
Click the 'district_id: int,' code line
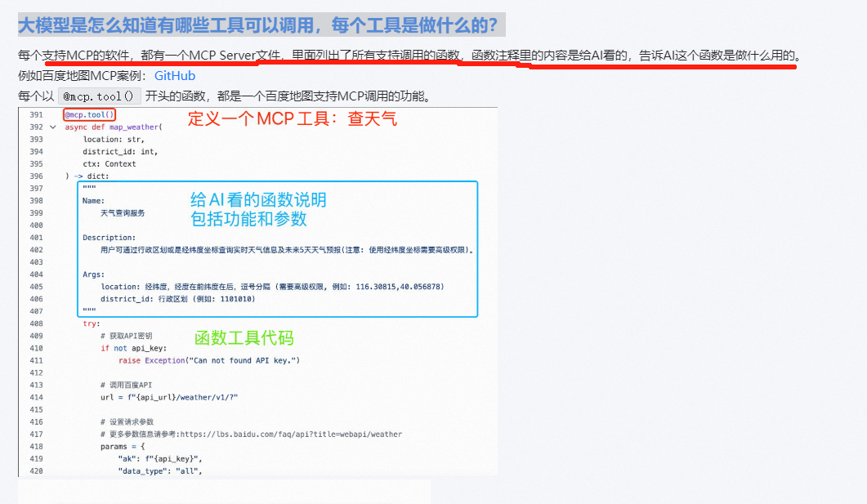point(121,151)
